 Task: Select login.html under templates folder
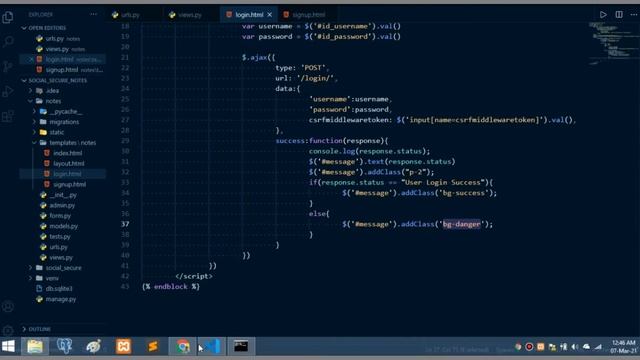[x=67, y=174]
